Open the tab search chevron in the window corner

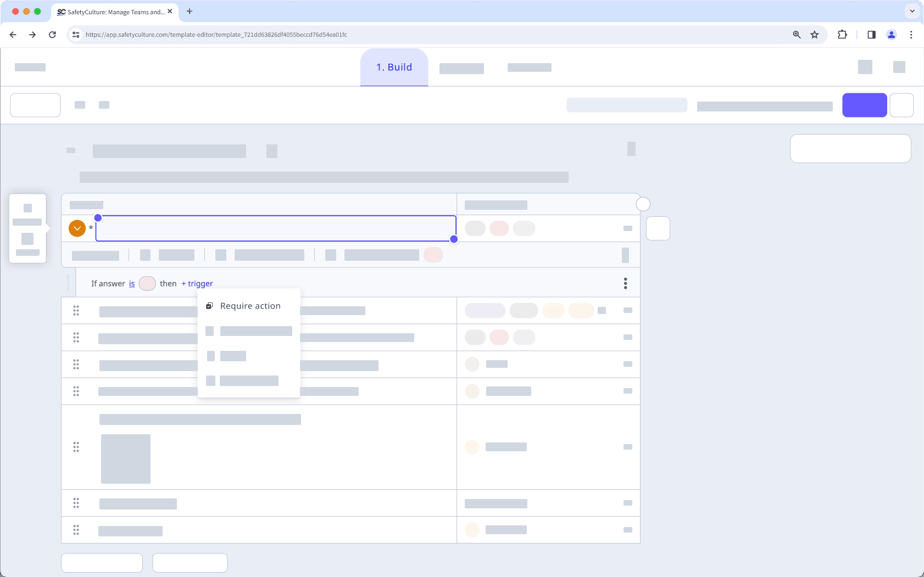(911, 11)
